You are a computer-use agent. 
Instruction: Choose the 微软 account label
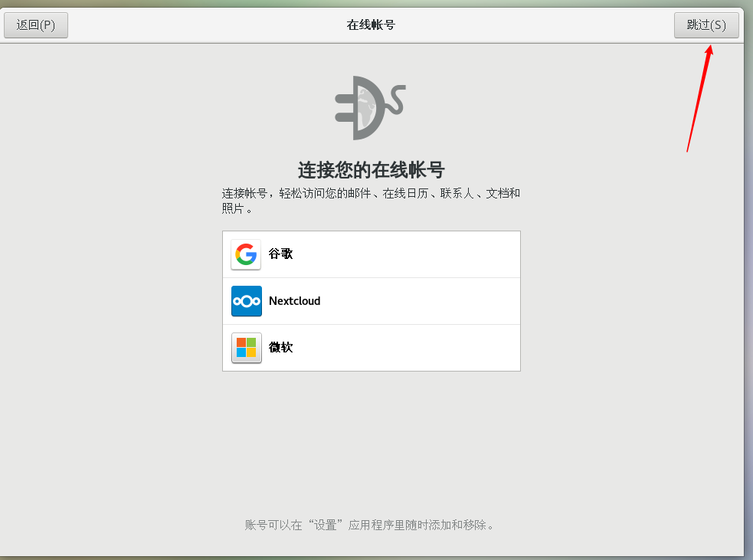coord(280,347)
